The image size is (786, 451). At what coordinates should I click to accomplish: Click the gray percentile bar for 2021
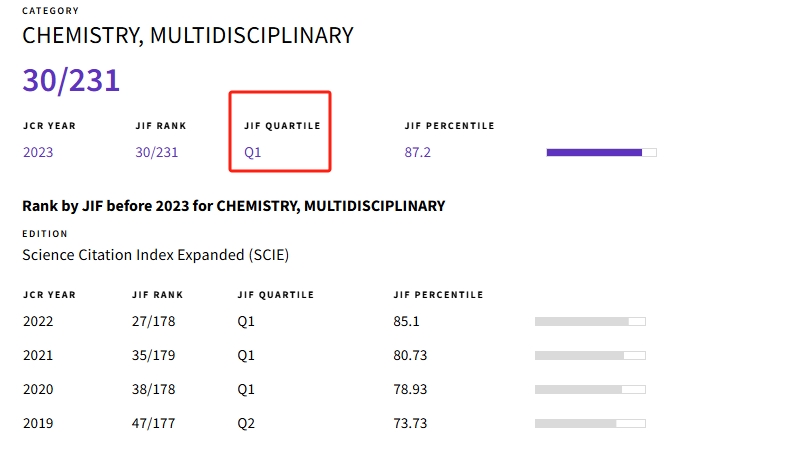tap(590, 355)
